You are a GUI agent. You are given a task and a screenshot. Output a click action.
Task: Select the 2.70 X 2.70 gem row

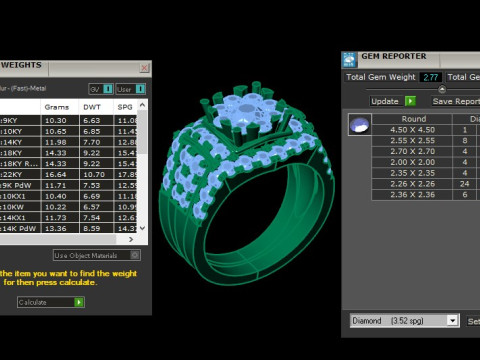click(426, 152)
